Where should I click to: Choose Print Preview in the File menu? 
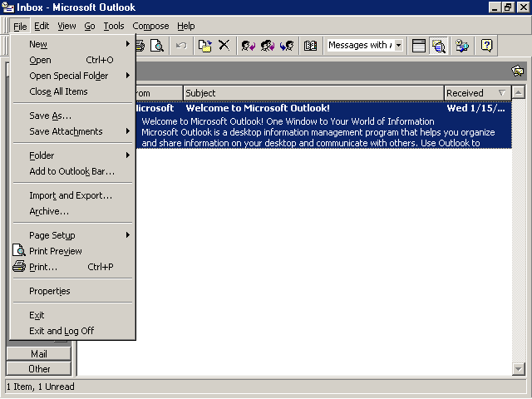tap(72, 251)
